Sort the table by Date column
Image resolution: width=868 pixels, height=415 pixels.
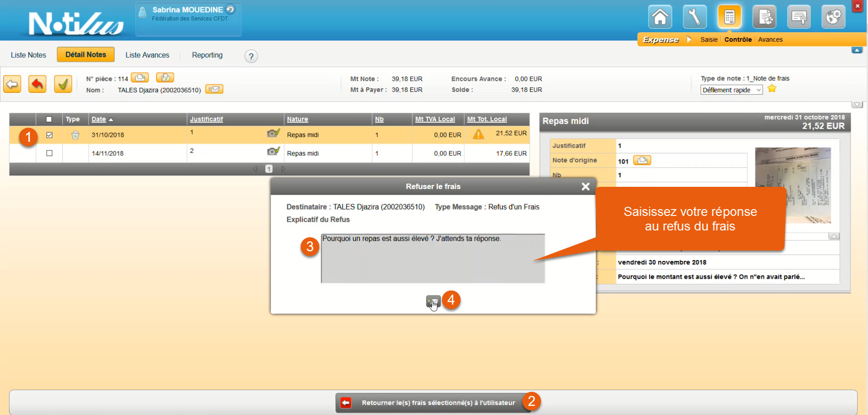pyautogui.click(x=99, y=119)
